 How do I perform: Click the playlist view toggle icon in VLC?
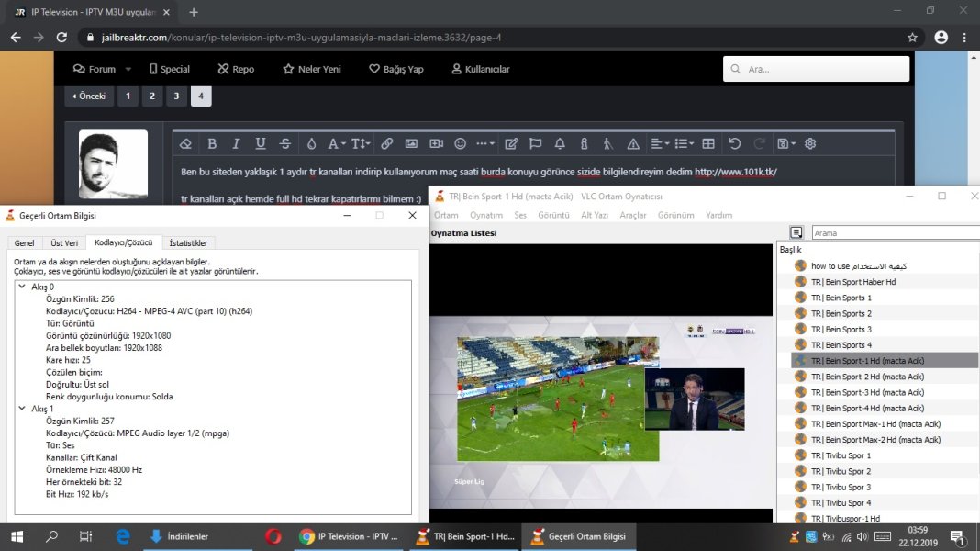click(x=796, y=233)
